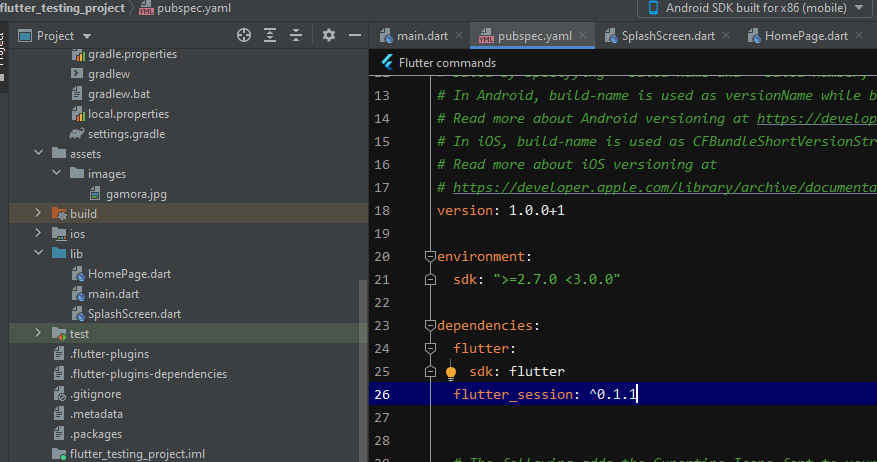Select .packages file
The height and width of the screenshot is (462, 877).
pyautogui.click(x=96, y=435)
